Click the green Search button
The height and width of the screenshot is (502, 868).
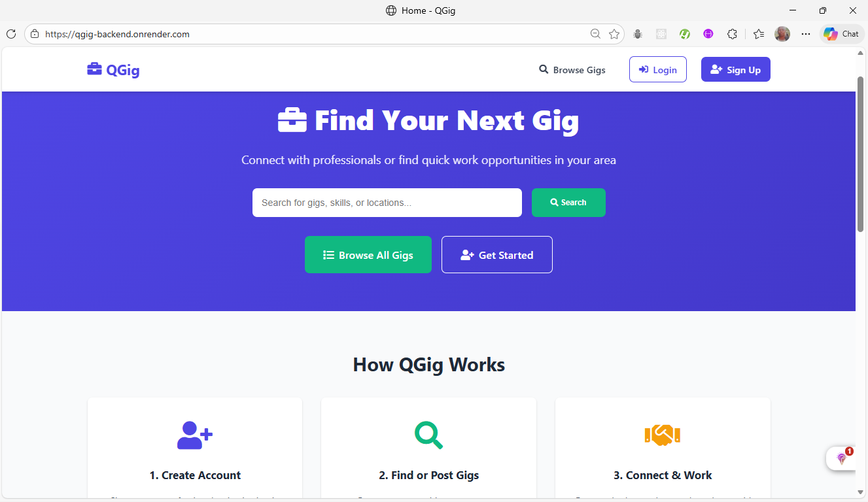pyautogui.click(x=568, y=203)
